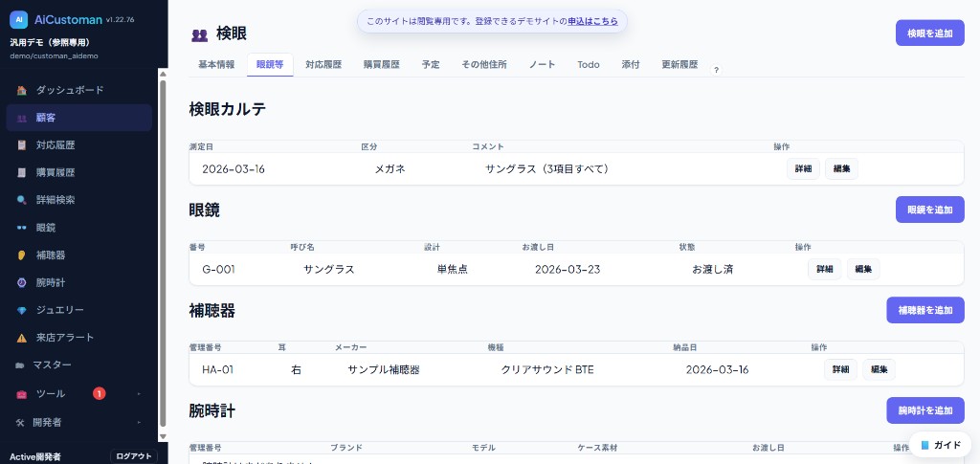Image resolution: width=980 pixels, height=464 pixels.
Task: Click the 顧客 people icon in sidebar
Action: [22, 118]
